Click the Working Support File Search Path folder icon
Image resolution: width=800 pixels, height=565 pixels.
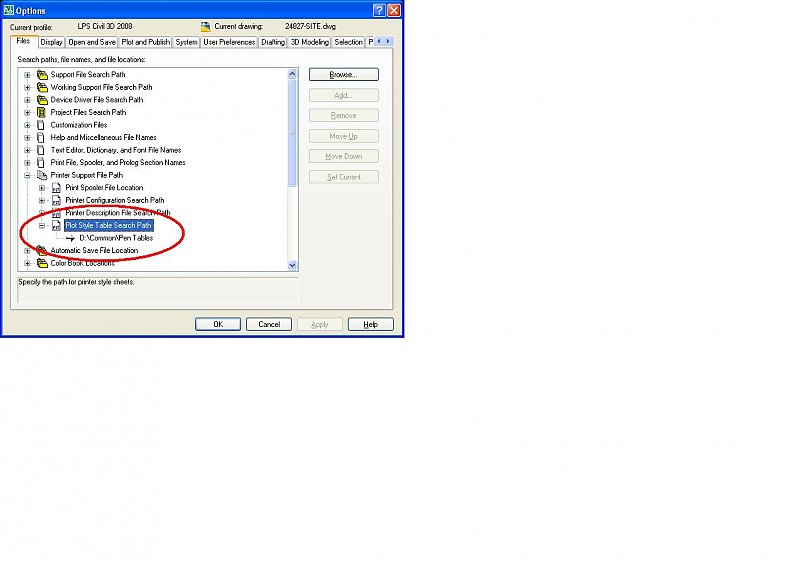42,87
